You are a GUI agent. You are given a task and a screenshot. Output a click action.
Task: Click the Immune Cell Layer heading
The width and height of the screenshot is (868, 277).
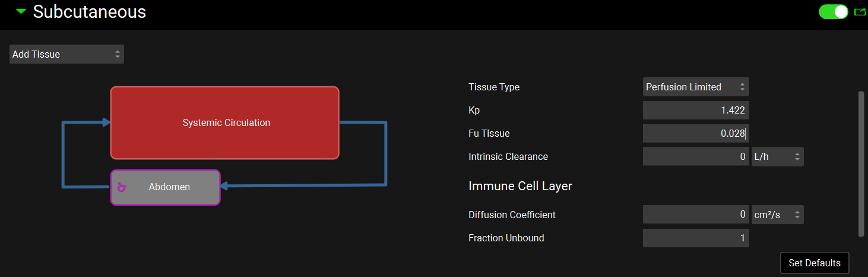point(520,186)
